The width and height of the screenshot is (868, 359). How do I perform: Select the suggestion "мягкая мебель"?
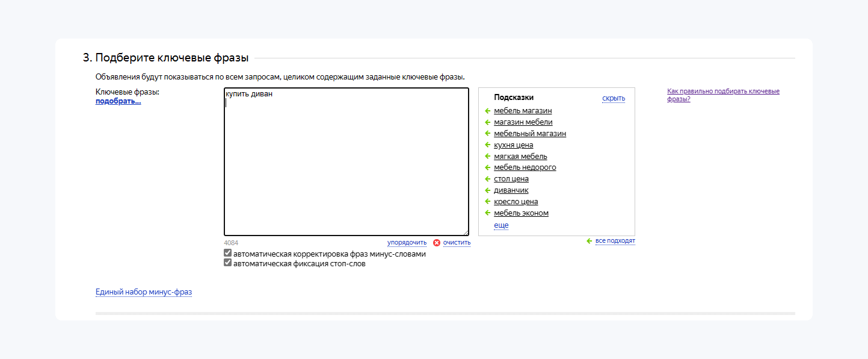[520, 157]
